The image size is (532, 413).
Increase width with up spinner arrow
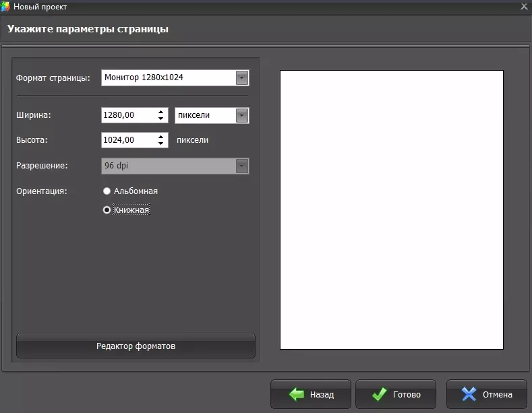coord(161,112)
